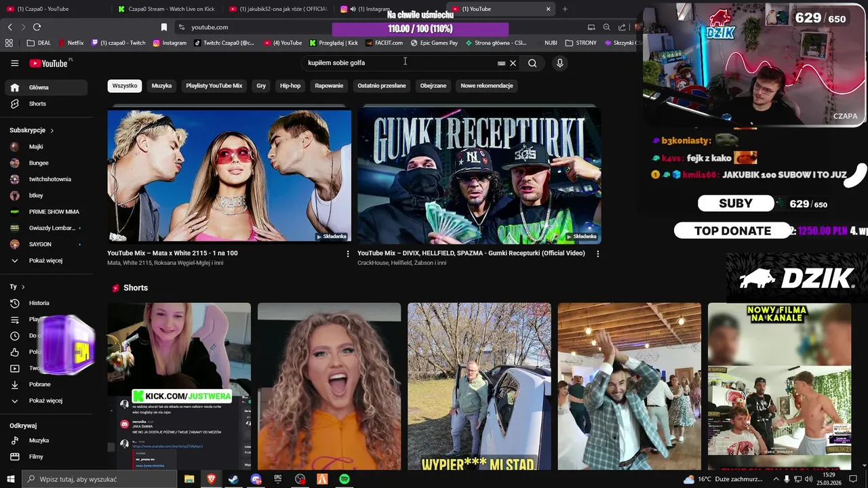Open Historia in the sidebar

pyautogui.click(x=46, y=303)
